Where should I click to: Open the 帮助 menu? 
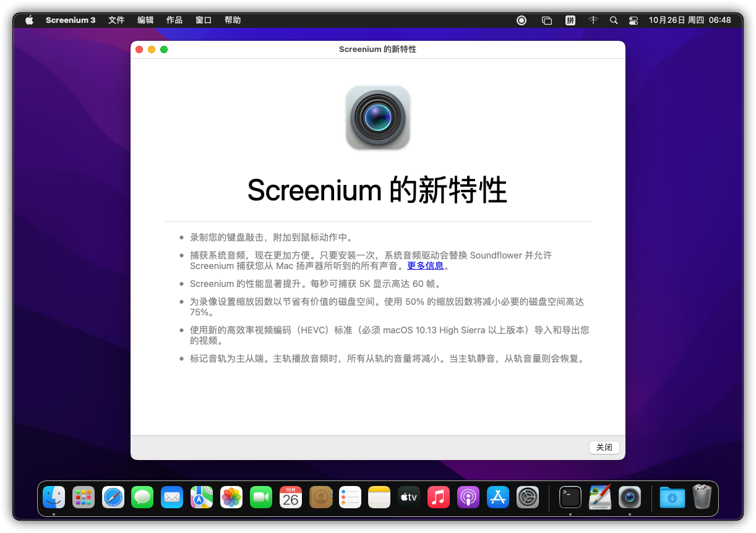coord(233,20)
